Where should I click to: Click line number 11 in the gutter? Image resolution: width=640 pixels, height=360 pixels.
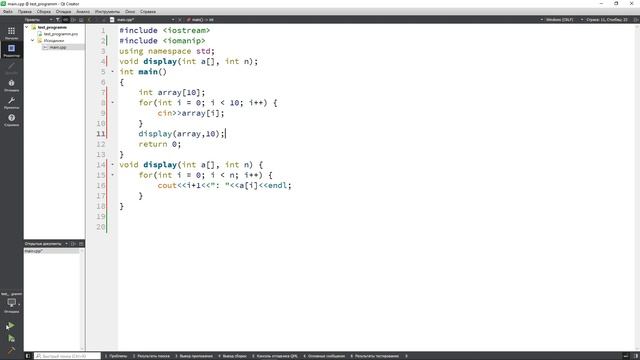click(x=101, y=134)
